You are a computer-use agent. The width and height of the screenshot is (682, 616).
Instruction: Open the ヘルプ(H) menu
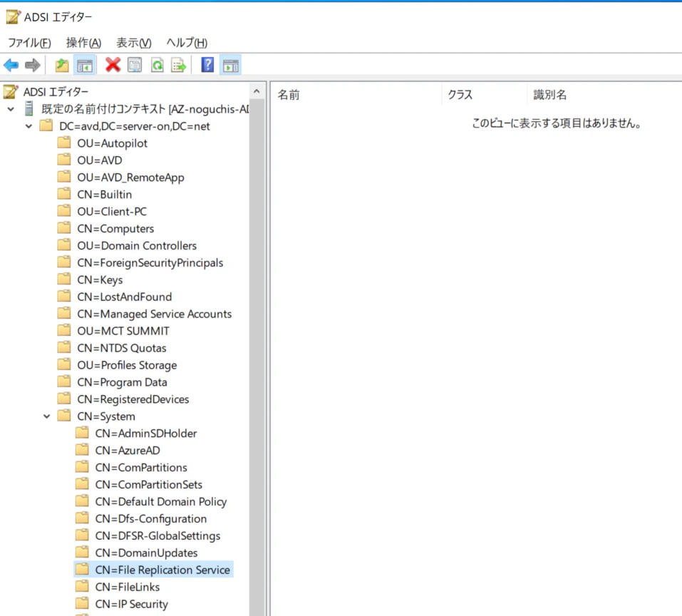(x=187, y=43)
